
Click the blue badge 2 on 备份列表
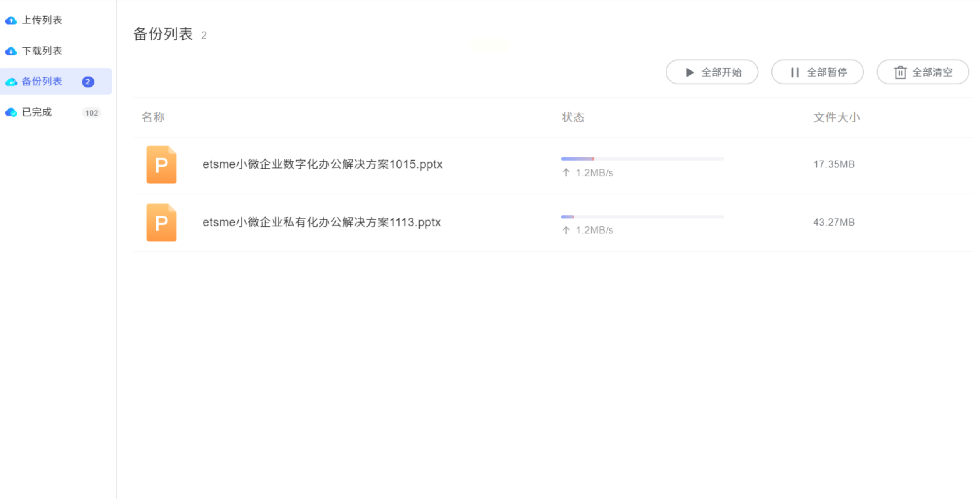(x=88, y=82)
